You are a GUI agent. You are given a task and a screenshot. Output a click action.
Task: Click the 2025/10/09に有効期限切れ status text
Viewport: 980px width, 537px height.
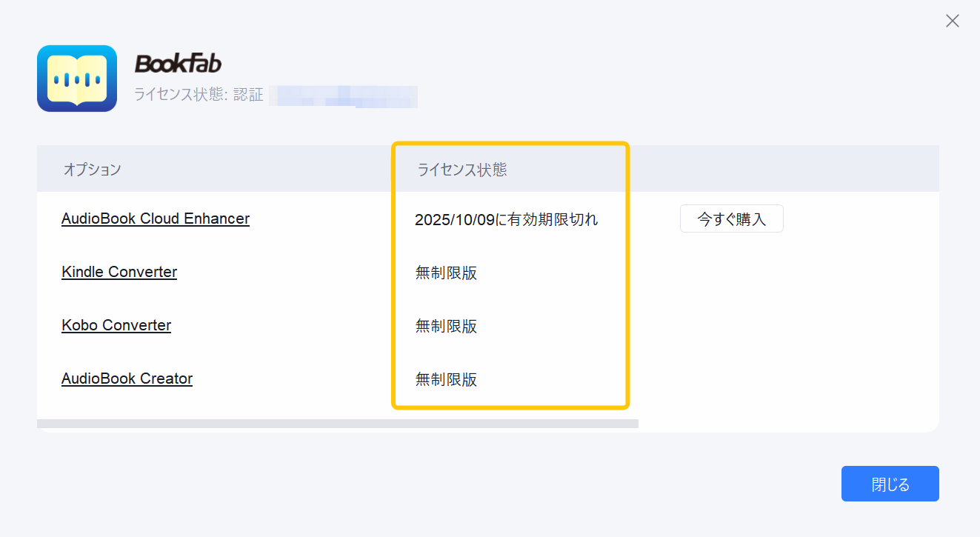point(507,220)
